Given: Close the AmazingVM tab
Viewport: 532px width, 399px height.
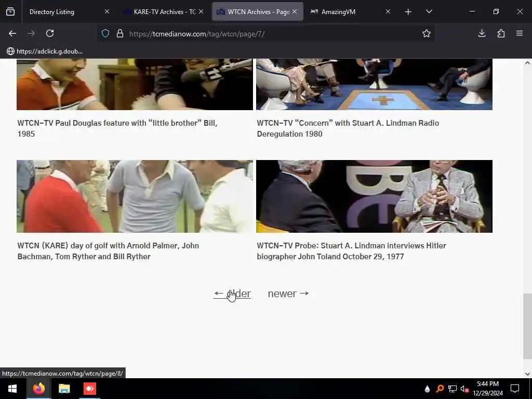Looking at the screenshot, I should [x=388, y=11].
